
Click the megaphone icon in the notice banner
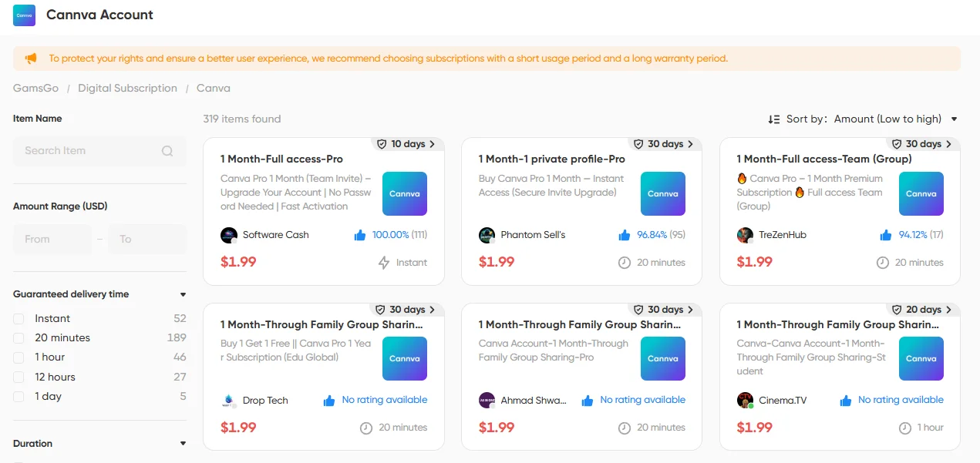31,58
